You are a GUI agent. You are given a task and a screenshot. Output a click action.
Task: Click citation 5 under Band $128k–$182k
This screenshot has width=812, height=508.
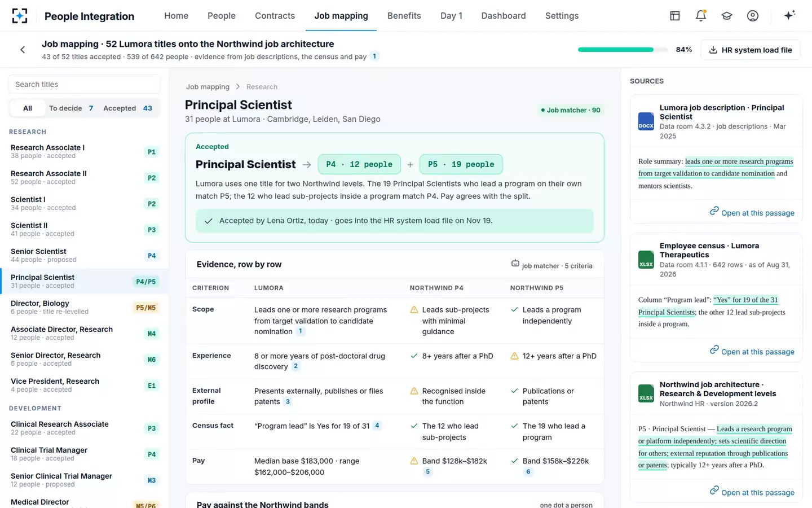pos(427,472)
